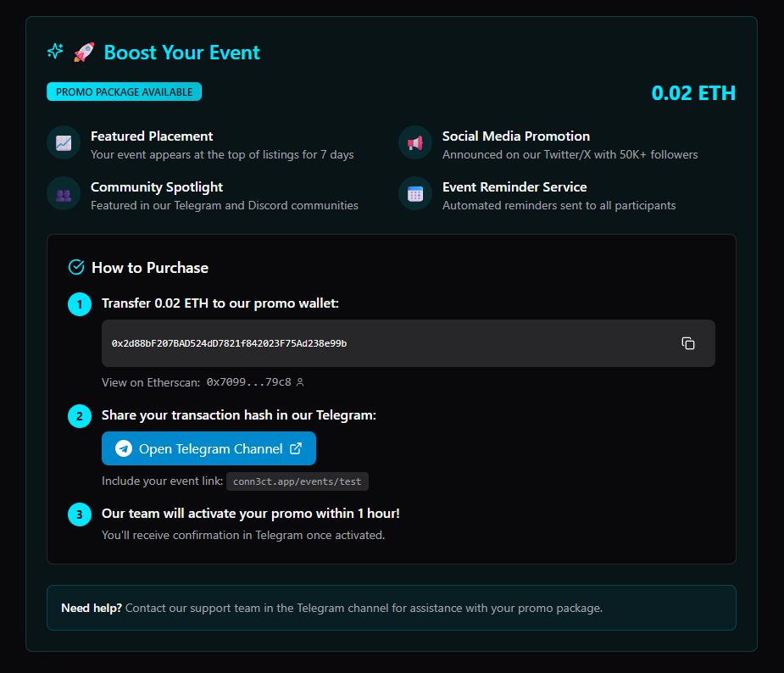The image size is (784, 673).
Task: Click the Featured Placement title
Action: (152, 136)
